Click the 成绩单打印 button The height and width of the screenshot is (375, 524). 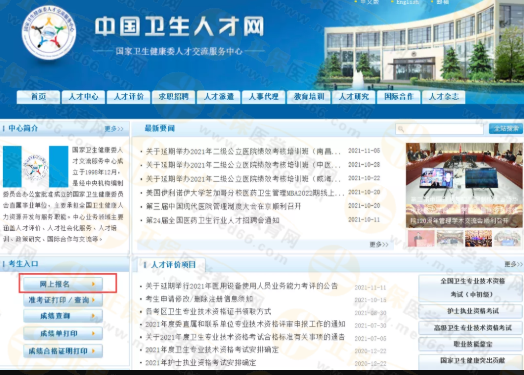63,333
